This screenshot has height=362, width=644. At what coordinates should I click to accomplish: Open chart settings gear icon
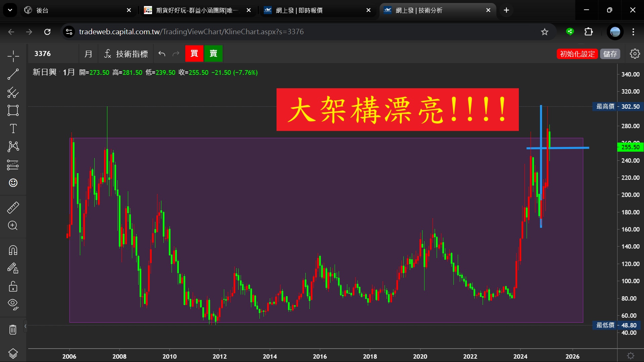[635, 54]
